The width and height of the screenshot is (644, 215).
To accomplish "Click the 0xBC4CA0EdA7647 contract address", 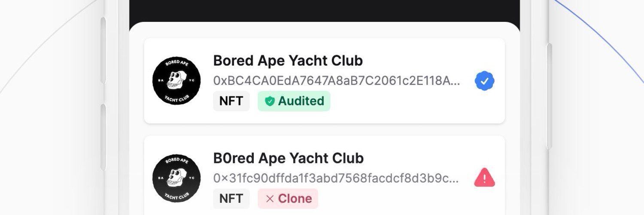I will click(x=337, y=81).
